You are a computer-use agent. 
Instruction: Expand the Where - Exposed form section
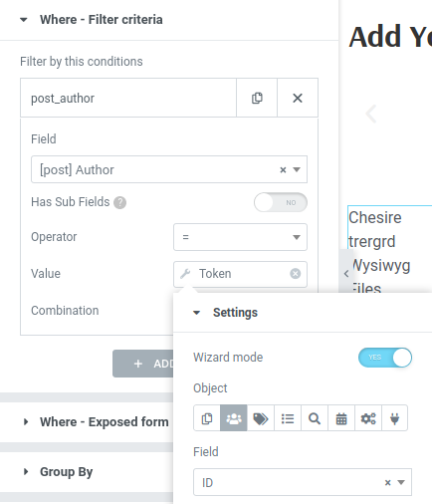click(x=104, y=422)
